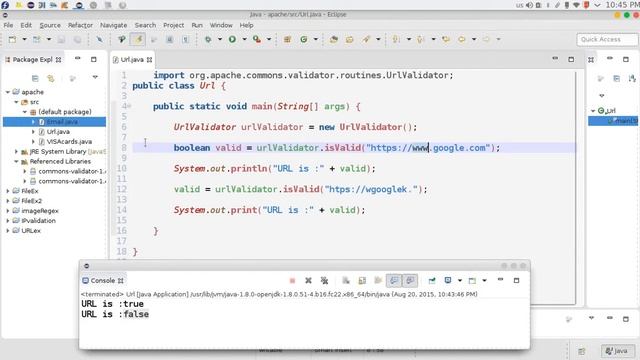The height and width of the screenshot is (360, 640).
Task: Click the green Run button icon
Action: 232,40
